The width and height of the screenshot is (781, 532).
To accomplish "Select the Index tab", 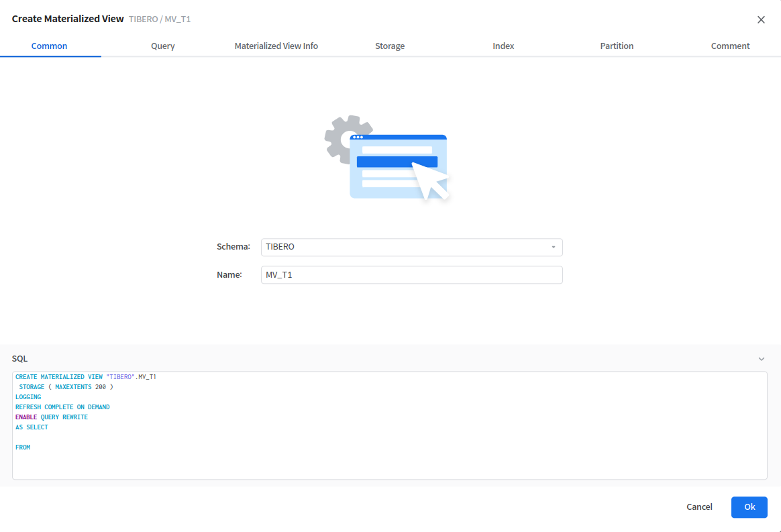I will 503,46.
